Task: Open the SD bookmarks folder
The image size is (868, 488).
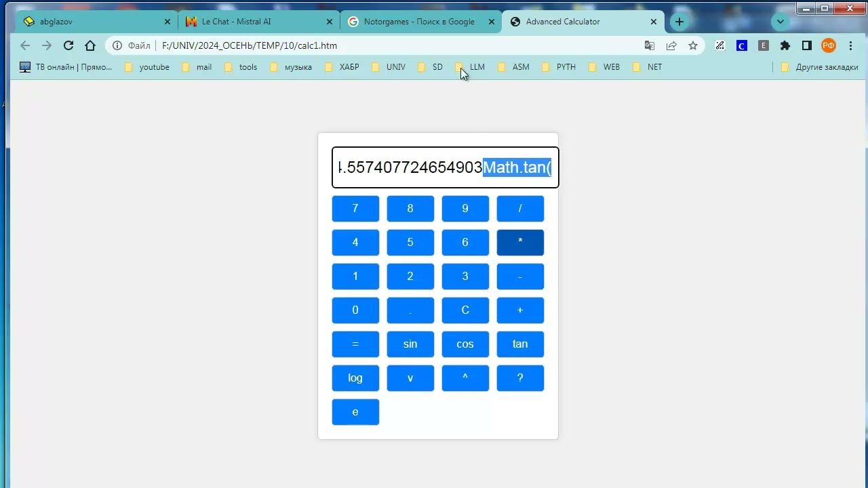Action: tap(431, 67)
